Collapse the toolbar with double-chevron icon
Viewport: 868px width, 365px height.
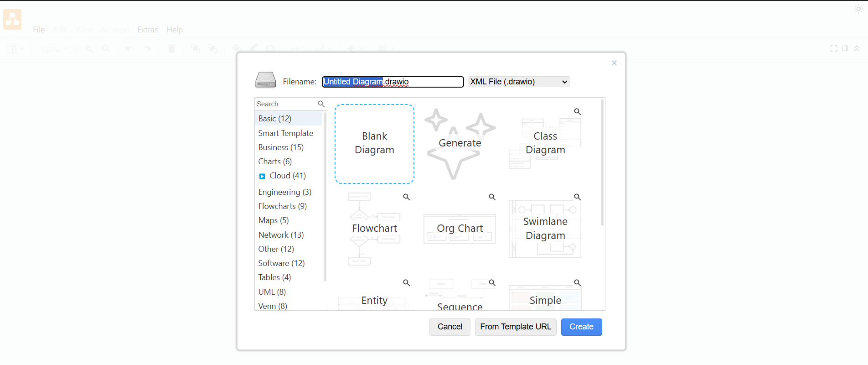click(857, 48)
